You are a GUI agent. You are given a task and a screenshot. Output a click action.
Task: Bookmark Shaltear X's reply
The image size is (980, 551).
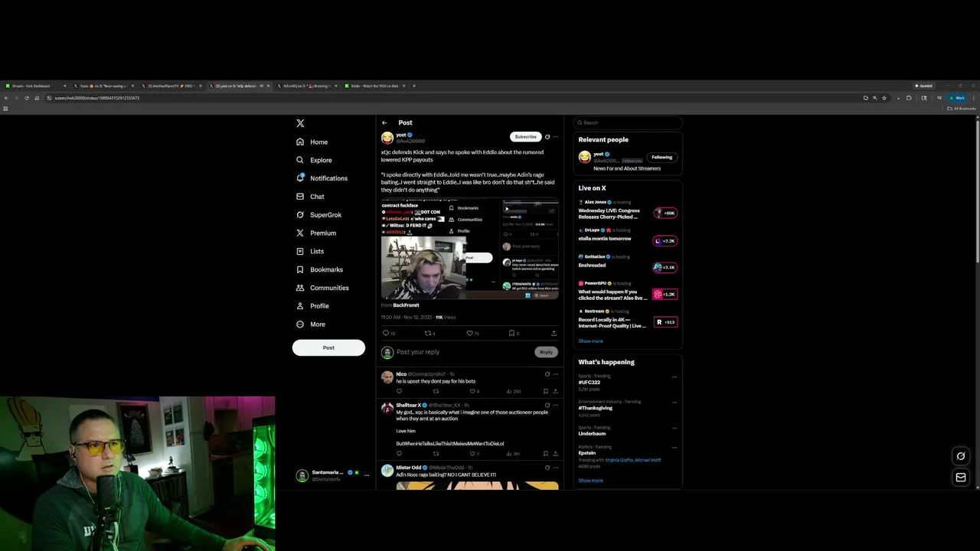(545, 454)
